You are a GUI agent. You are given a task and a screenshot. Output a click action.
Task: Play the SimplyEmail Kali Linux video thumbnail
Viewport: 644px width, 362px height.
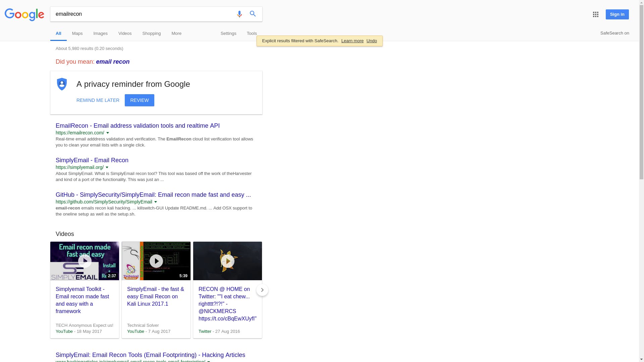[x=156, y=261]
